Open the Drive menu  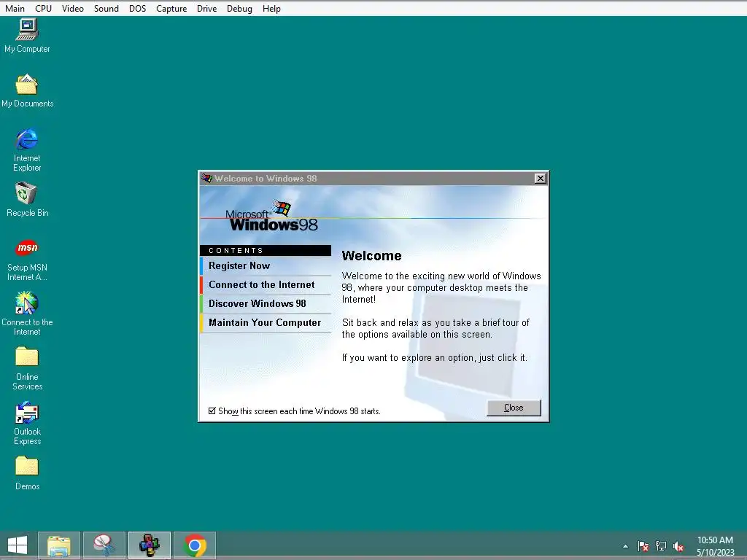pyautogui.click(x=206, y=9)
